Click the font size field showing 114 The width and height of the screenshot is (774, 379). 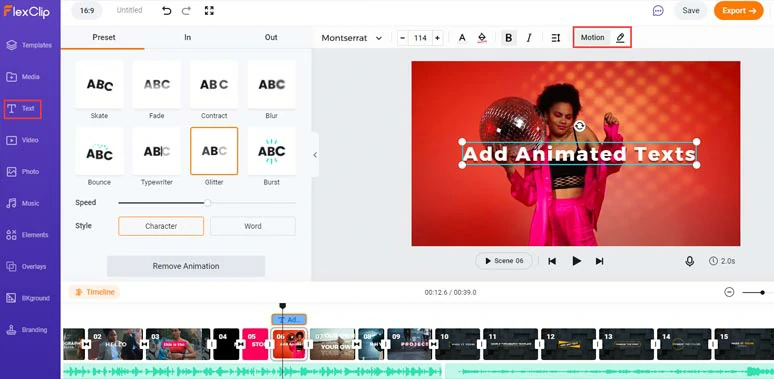point(420,38)
